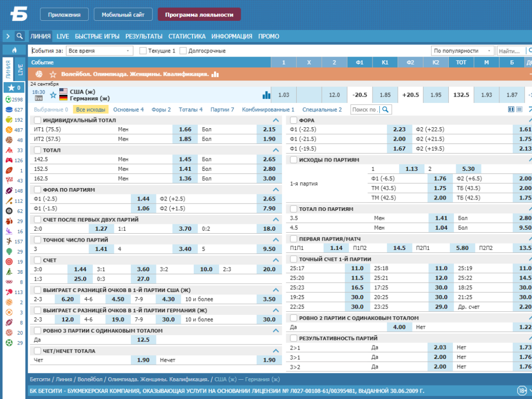
Task: Add USA vs Germany match to favorites star
Action: click(x=53, y=95)
